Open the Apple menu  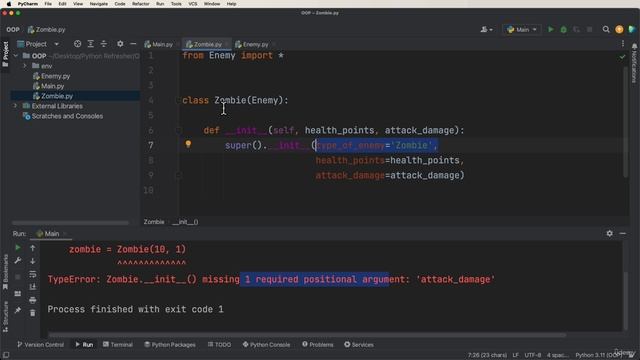click(x=9, y=4)
